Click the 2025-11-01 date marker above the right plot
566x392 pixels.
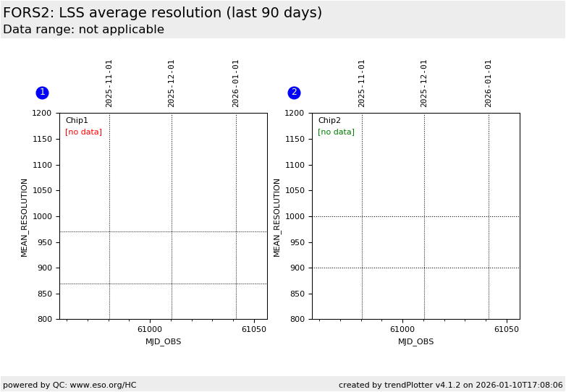tap(362, 83)
